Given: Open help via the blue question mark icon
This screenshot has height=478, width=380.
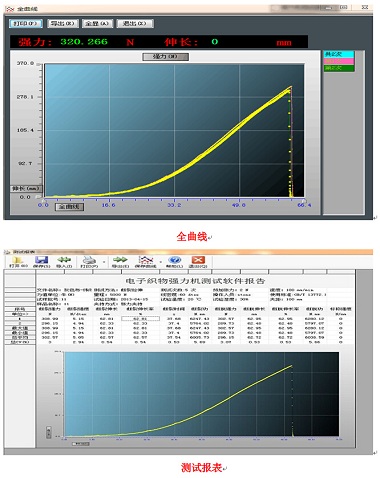Looking at the screenshot, I should 175,262.
